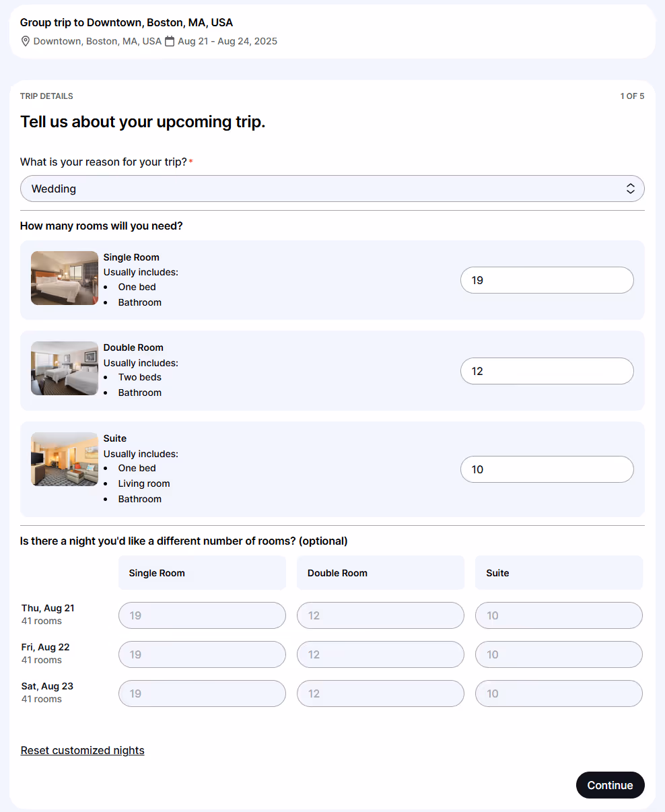Screen dimensions: 665x812
Task: Open the trip reason dropdown showing Wedding
Action: [332, 189]
